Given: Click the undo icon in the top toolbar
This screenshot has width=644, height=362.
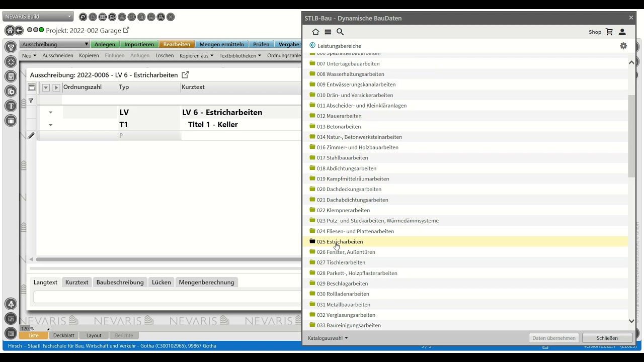Looking at the screenshot, I should 83,17.
